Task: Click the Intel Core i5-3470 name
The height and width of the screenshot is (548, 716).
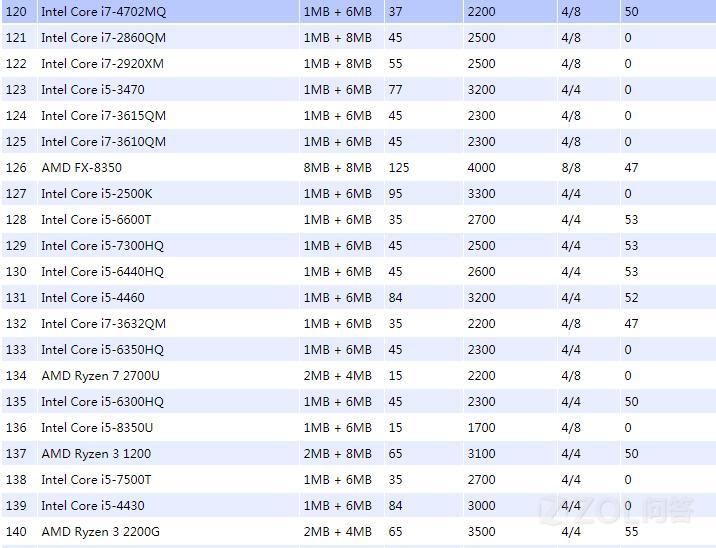Action: pos(92,89)
